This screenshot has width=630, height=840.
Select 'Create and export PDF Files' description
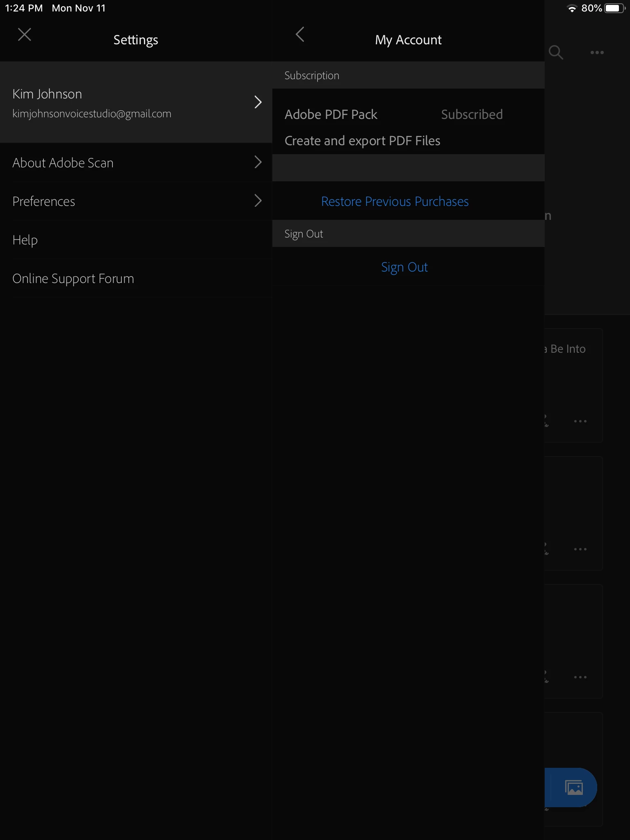(x=363, y=141)
